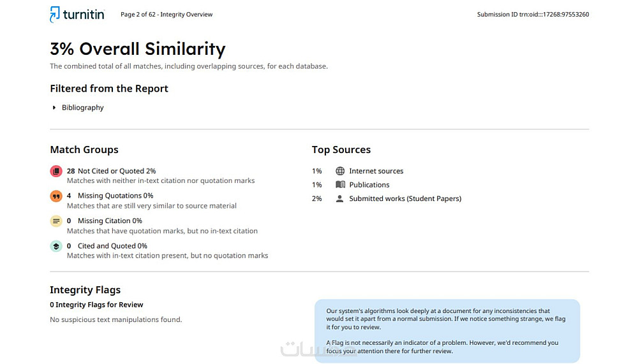Viewport: 638px width, 364px height.
Task: Expand the Bibliography filter arrow
Action: coord(54,108)
